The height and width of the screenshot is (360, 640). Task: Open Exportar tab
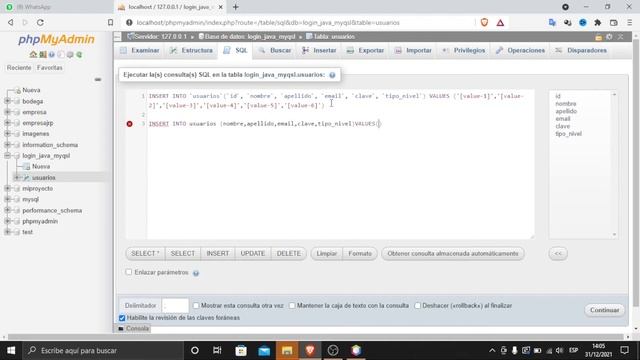pos(365,51)
